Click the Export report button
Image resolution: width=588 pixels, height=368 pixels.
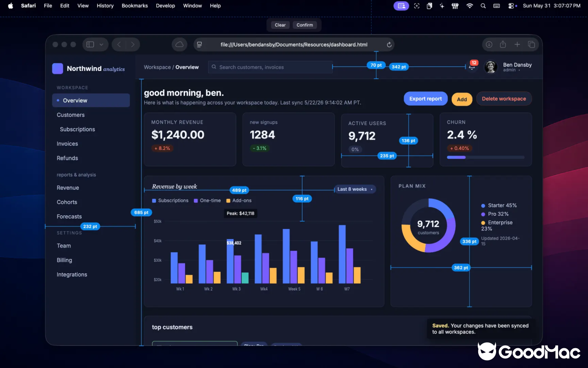(x=426, y=98)
